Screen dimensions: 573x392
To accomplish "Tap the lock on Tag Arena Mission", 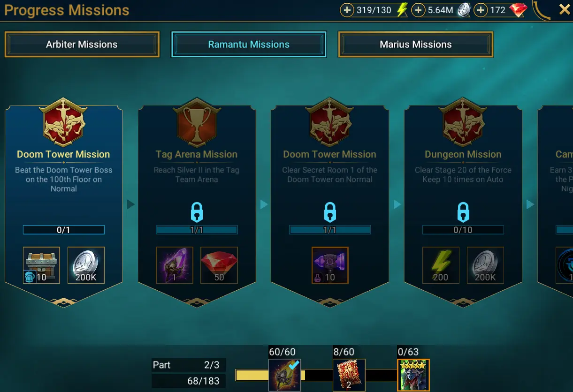I will point(197,212).
